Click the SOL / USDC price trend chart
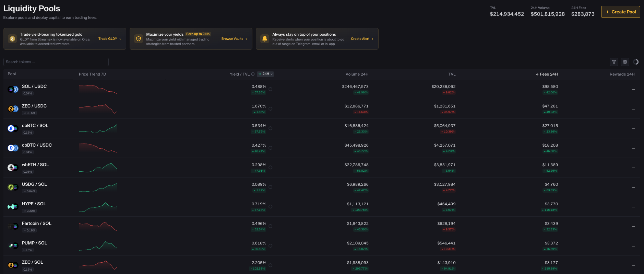Image resolution: width=644 pixels, height=274 pixels. 98,89
